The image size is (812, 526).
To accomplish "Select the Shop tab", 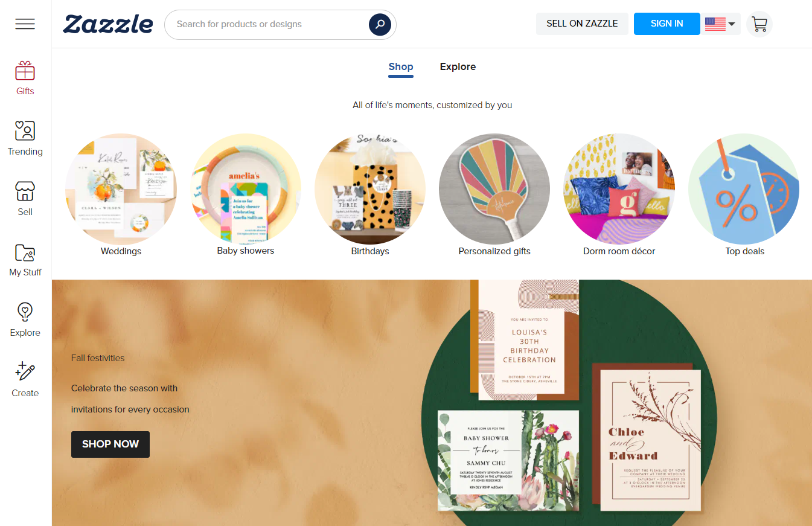I will [x=401, y=67].
